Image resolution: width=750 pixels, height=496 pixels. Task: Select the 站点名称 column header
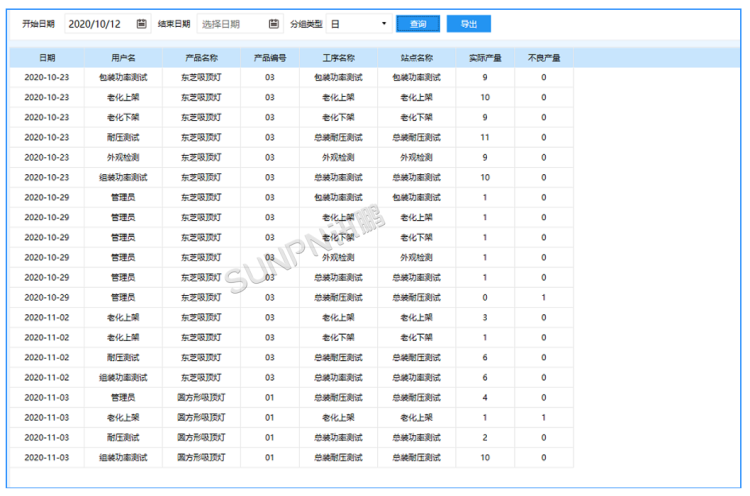pyautogui.click(x=417, y=58)
